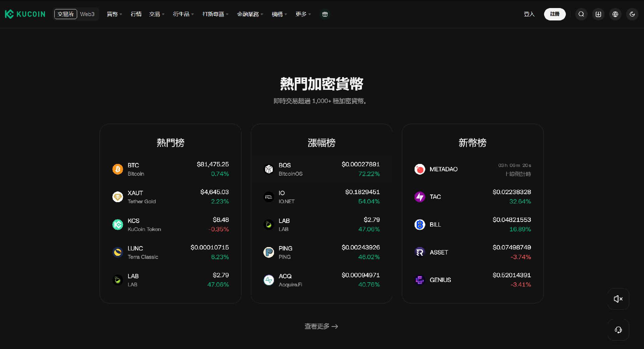The image size is (644, 349).
Task: Click KCS change -0.35%
Action: coord(218,229)
